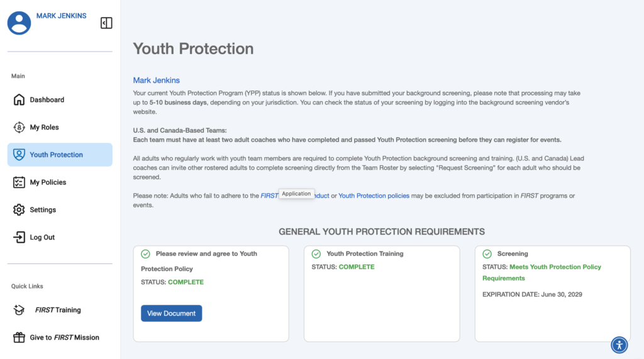This screenshot has height=359, width=644.
Task: Click the Mark Jenkins profile avatar
Action: pyautogui.click(x=19, y=23)
